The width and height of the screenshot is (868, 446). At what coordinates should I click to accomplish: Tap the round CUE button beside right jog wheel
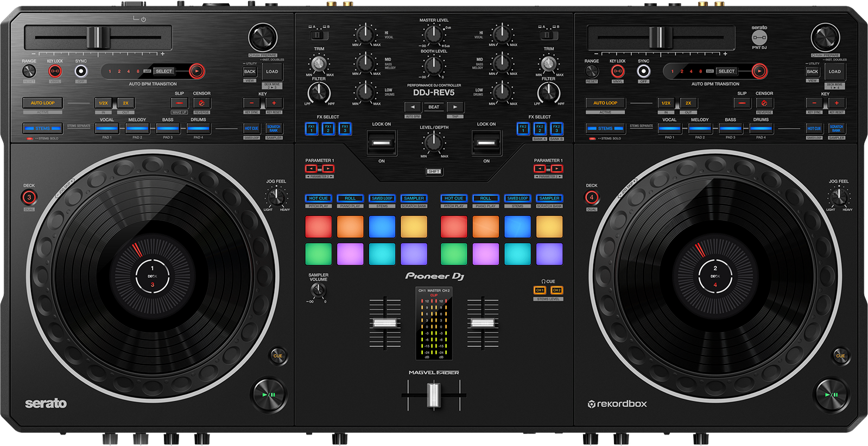point(840,356)
